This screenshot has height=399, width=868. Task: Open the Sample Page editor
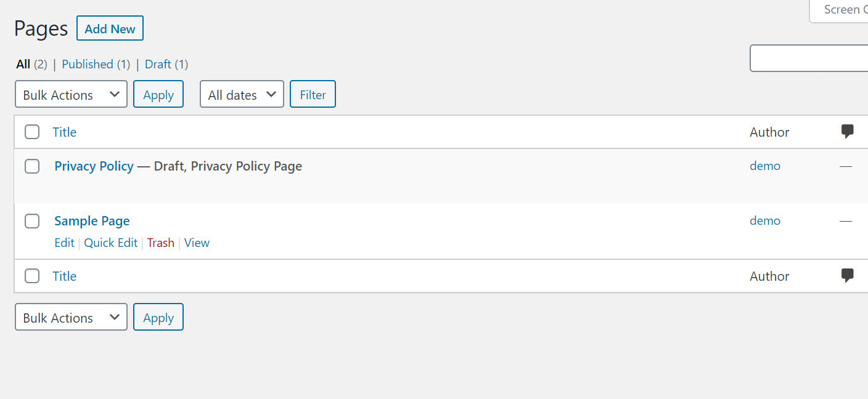point(92,220)
